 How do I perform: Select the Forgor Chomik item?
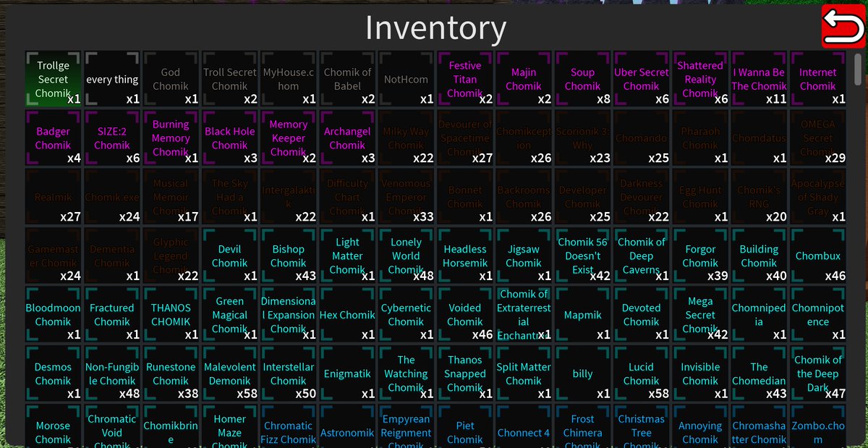(x=700, y=255)
